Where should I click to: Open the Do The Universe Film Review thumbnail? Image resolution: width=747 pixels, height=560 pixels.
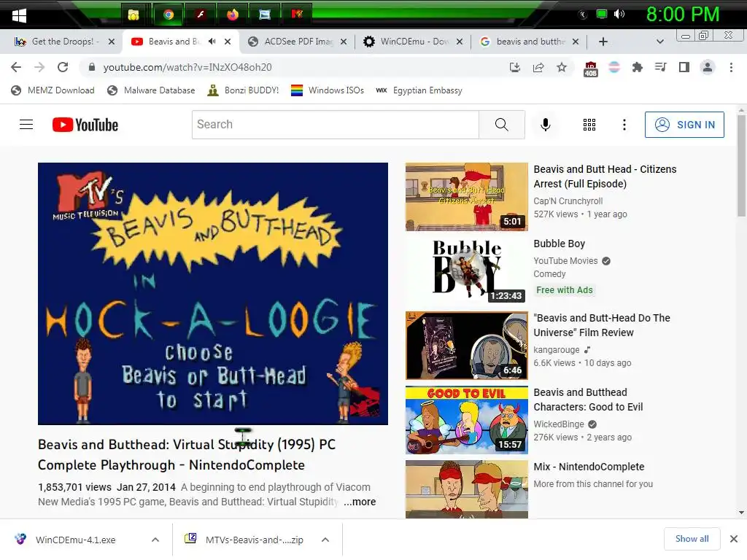[x=466, y=346]
